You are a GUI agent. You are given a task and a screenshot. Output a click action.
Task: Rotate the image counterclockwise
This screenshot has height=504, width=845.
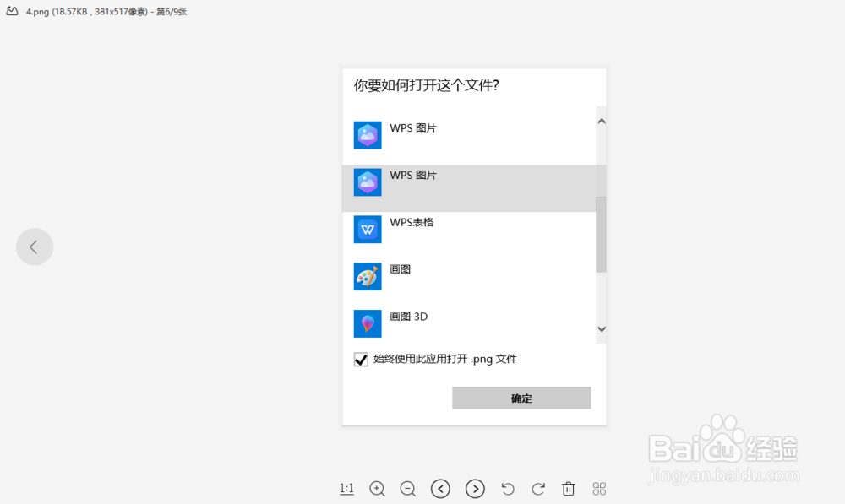(508, 489)
